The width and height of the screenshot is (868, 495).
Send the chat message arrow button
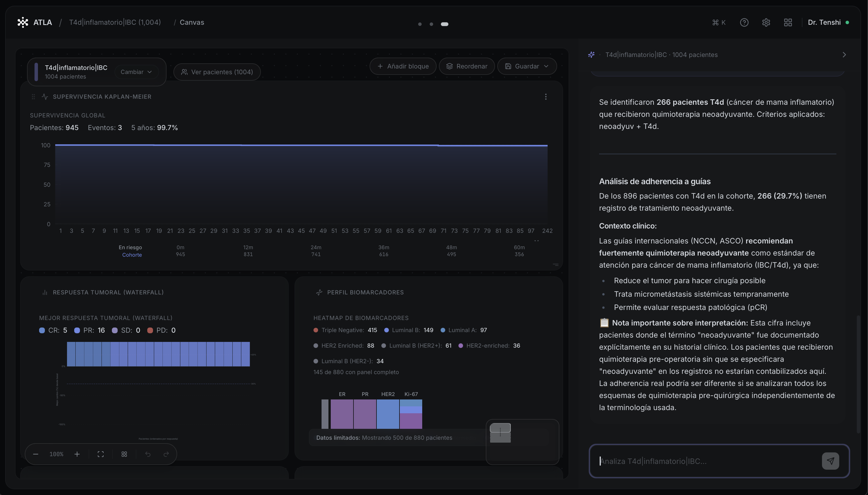830,461
